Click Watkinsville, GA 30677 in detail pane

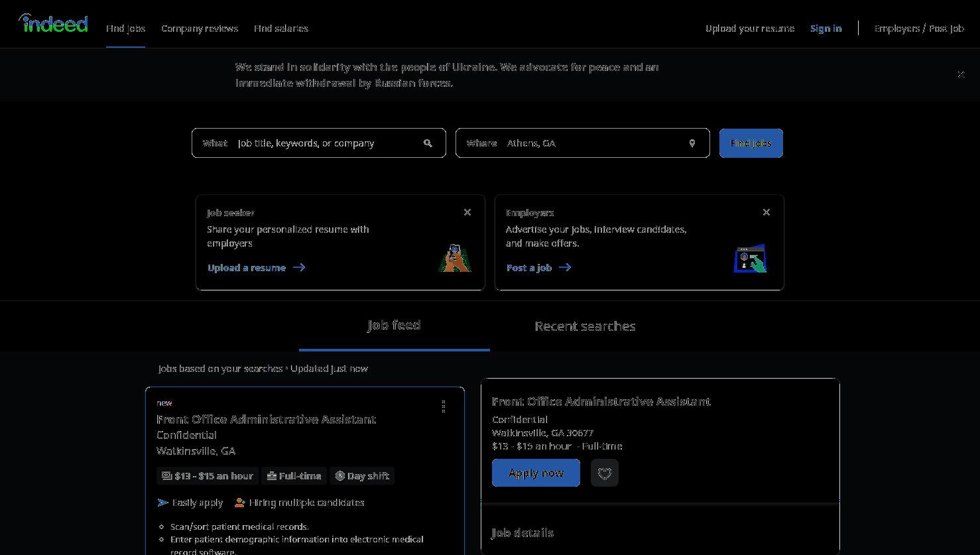(x=542, y=432)
